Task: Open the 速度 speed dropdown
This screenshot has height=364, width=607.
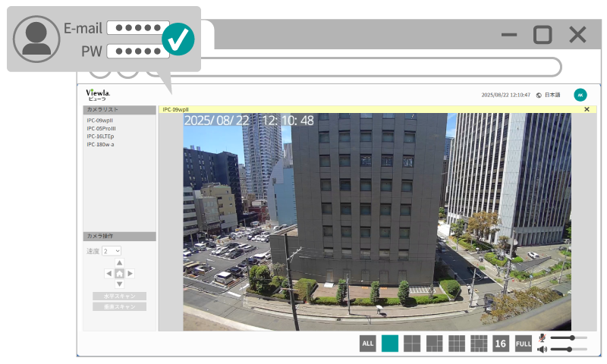Action: (112, 250)
